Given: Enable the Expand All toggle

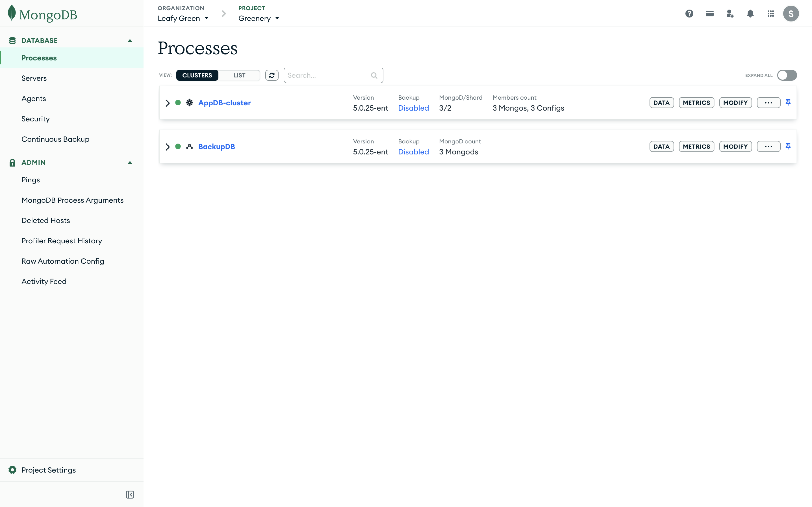Looking at the screenshot, I should [x=787, y=75].
